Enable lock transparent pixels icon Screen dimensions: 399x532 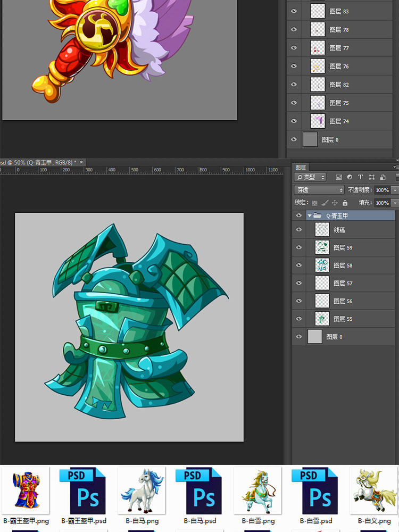314,203
